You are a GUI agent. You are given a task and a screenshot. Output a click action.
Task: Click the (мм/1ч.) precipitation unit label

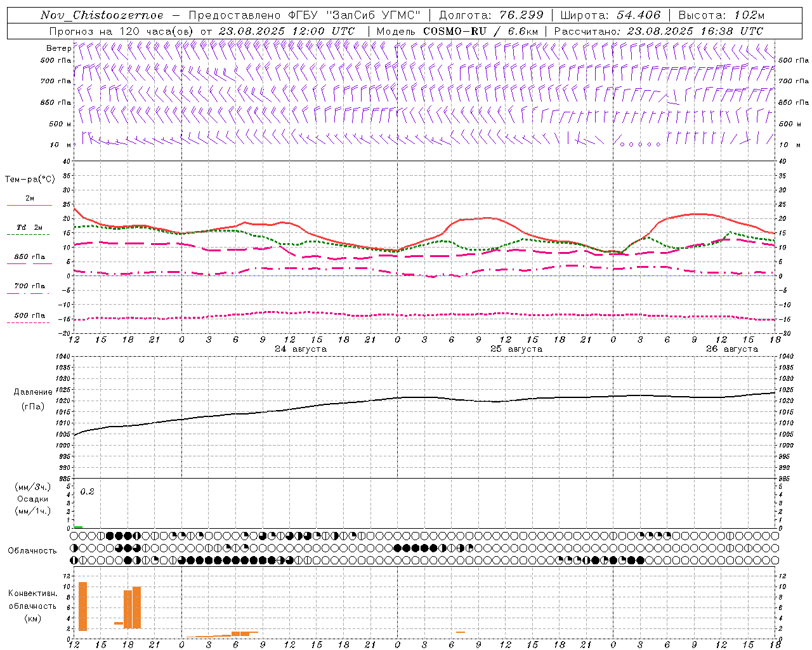click(x=33, y=511)
